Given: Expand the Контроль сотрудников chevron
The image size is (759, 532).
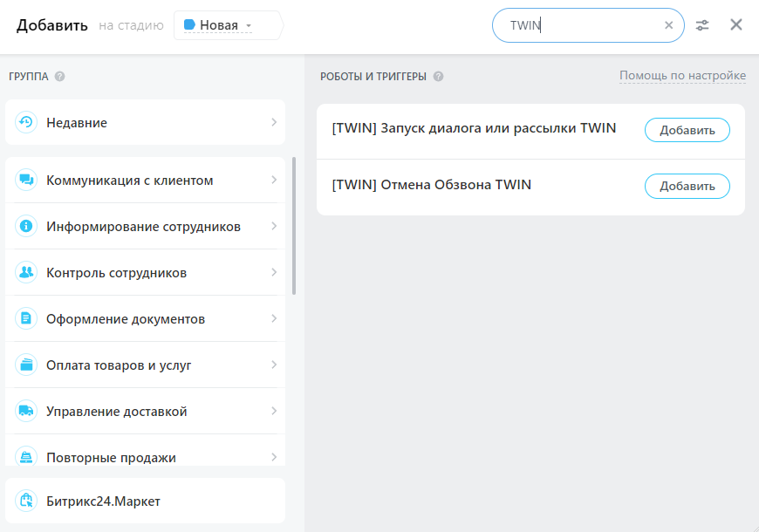Looking at the screenshot, I should pyautogui.click(x=274, y=272).
